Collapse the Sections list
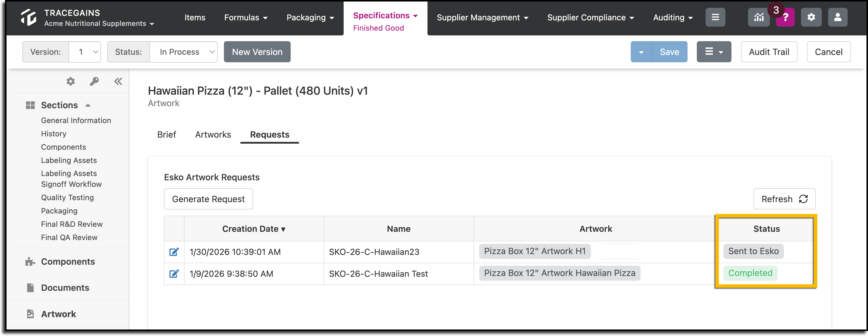This screenshot has height=336, width=868. [88, 105]
